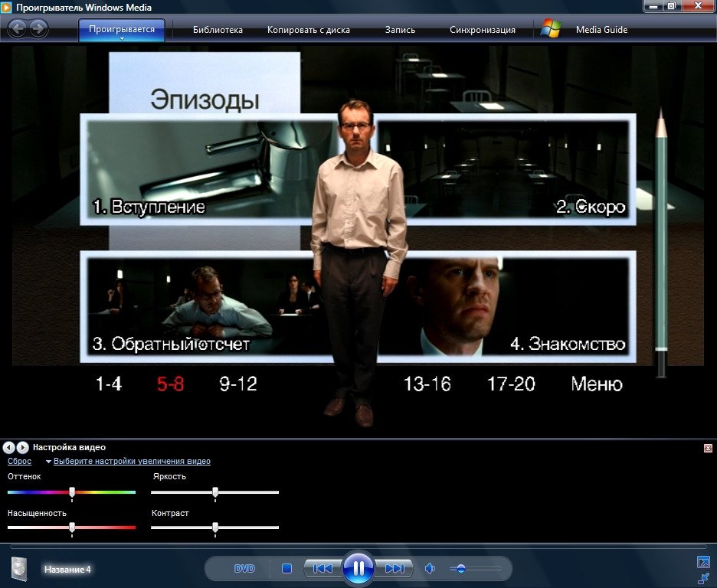Click the Сброс reset link
The image size is (717, 588).
pyautogui.click(x=19, y=462)
